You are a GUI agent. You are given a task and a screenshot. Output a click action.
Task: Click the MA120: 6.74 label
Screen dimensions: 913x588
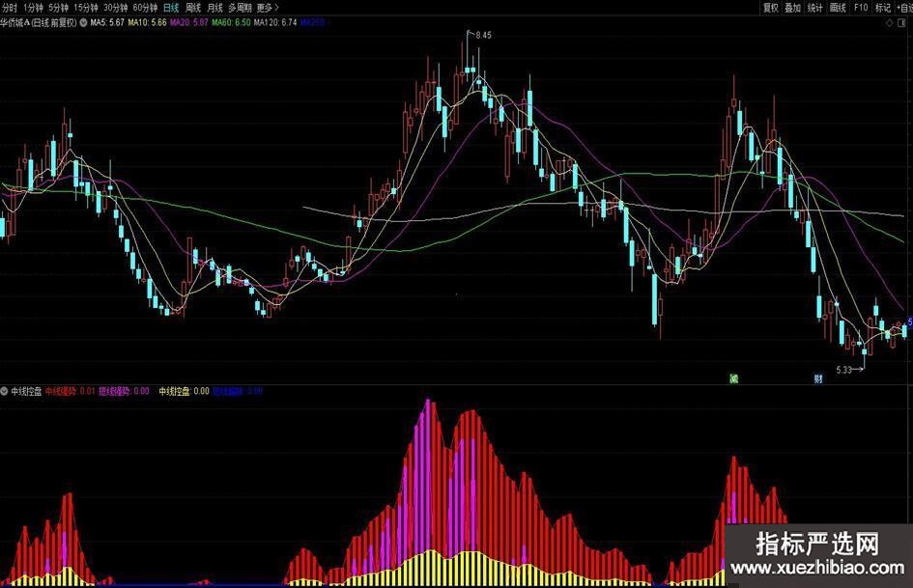pos(275,23)
